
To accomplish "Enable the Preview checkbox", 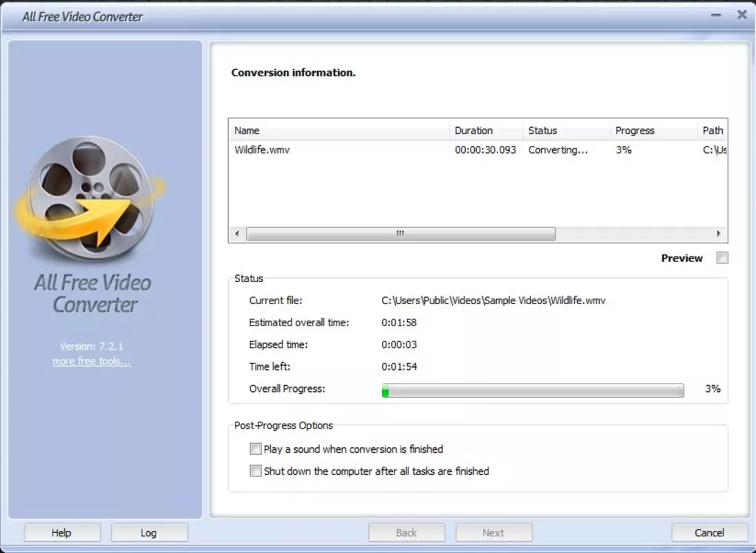I will coord(722,258).
